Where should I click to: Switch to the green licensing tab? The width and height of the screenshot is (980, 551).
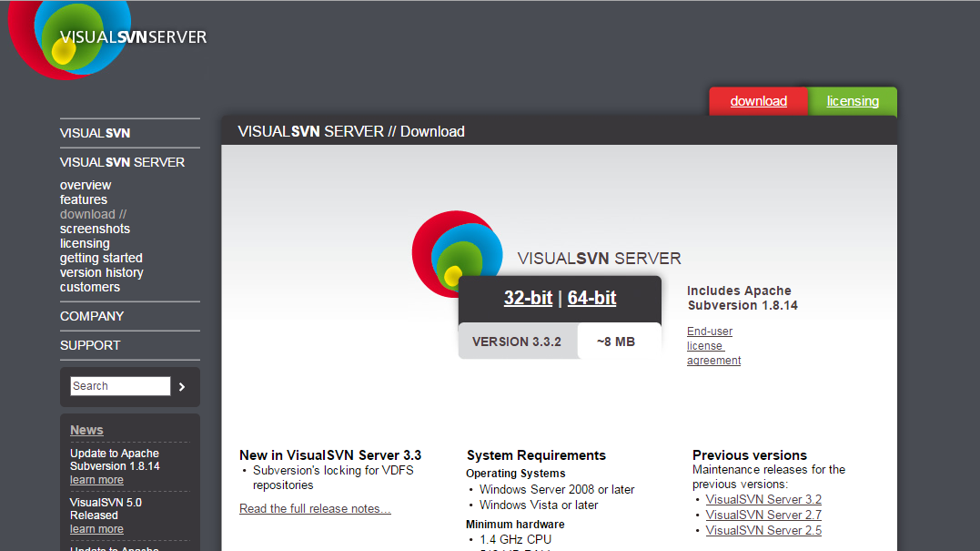(x=853, y=101)
